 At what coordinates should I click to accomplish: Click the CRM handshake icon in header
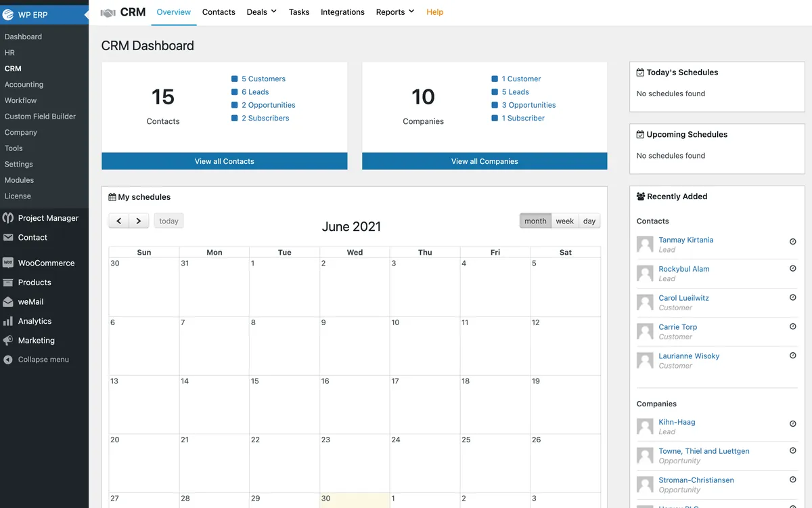108,12
